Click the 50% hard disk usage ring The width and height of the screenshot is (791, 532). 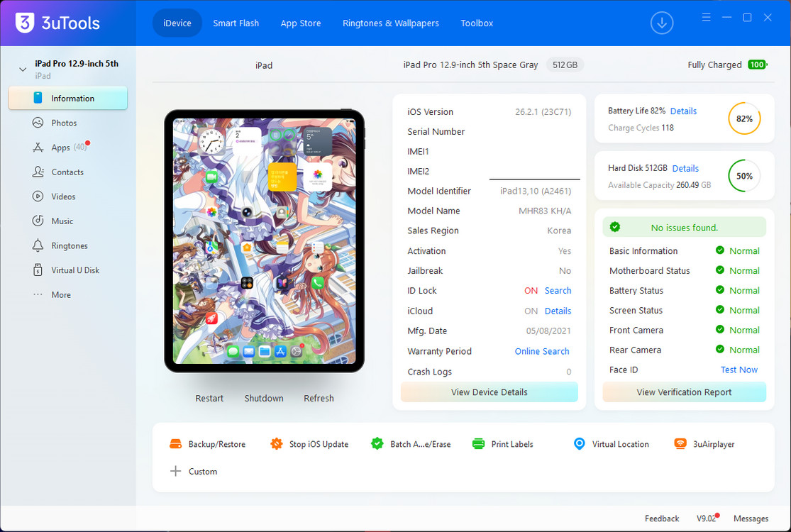744,176
